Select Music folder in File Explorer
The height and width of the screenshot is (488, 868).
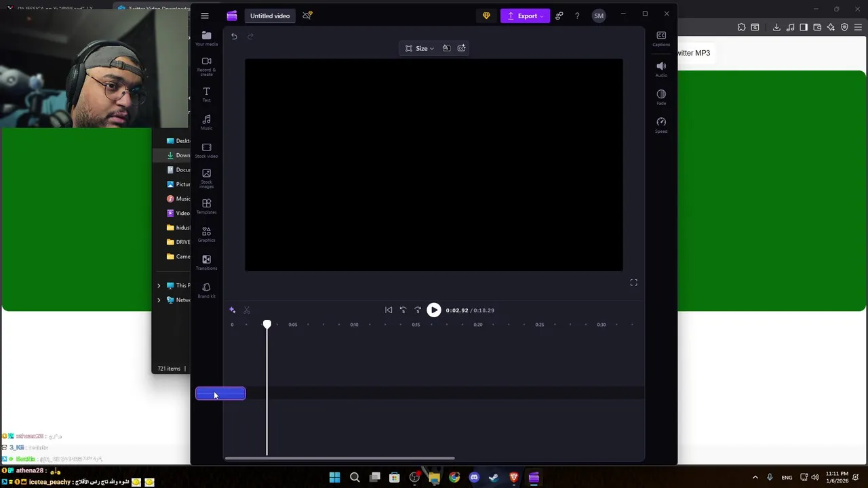pyautogui.click(x=179, y=199)
